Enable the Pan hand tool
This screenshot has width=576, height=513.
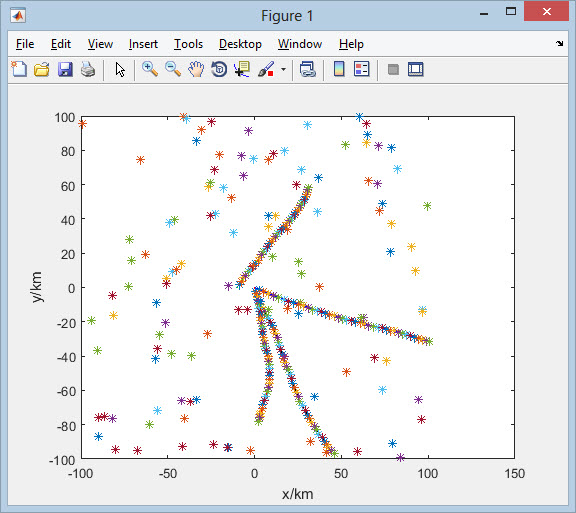(x=196, y=69)
